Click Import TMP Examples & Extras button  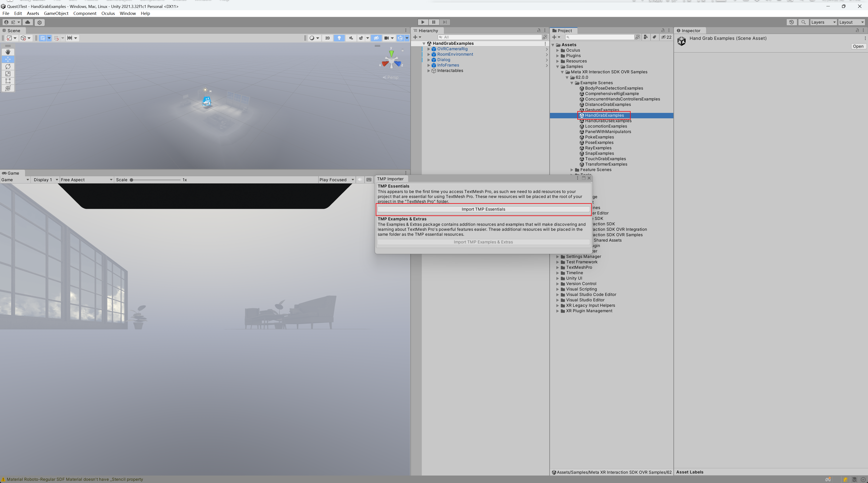(483, 242)
